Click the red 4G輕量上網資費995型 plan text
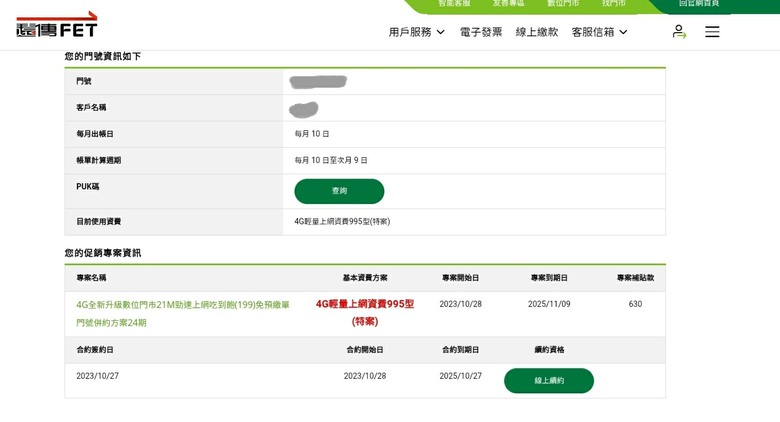This screenshot has height=422, width=780. [365, 312]
